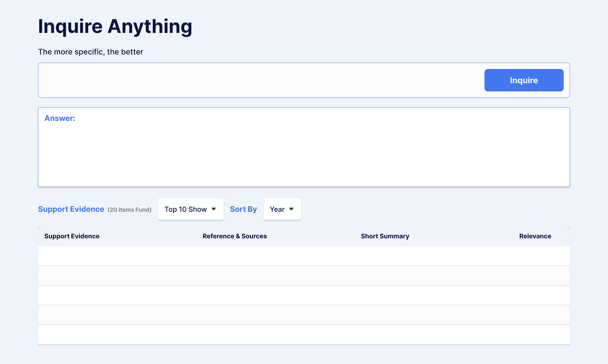Select the fifth empty table row

tap(304, 335)
